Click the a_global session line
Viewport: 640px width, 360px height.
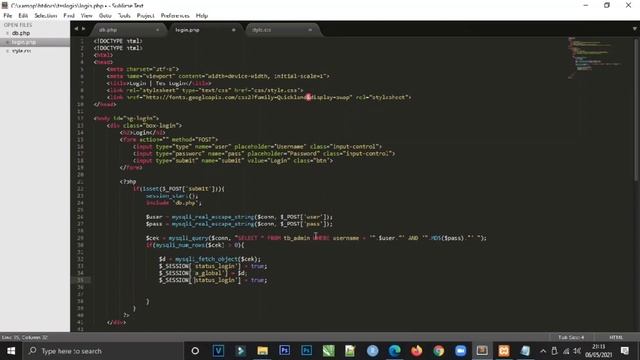click(x=203, y=273)
